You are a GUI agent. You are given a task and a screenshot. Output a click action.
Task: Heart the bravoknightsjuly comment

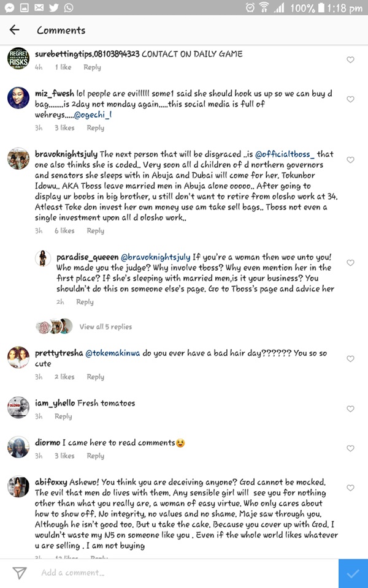click(350, 160)
